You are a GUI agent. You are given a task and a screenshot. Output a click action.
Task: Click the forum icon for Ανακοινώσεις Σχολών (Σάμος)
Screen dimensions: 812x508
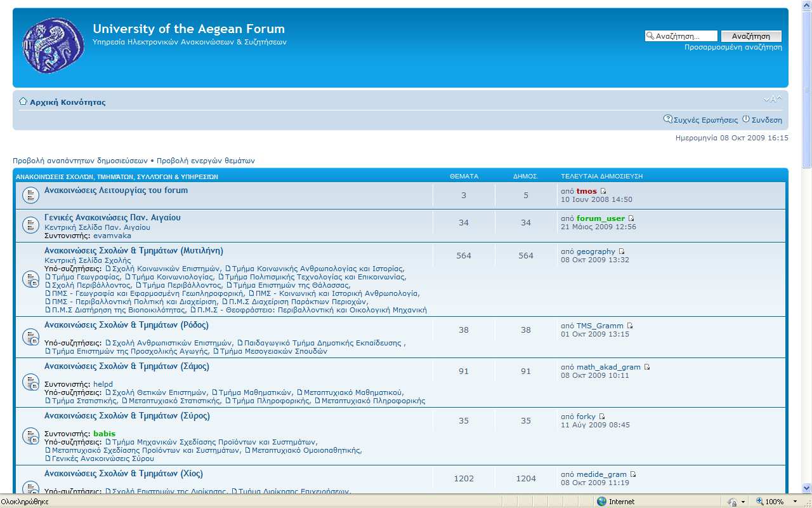(x=31, y=382)
